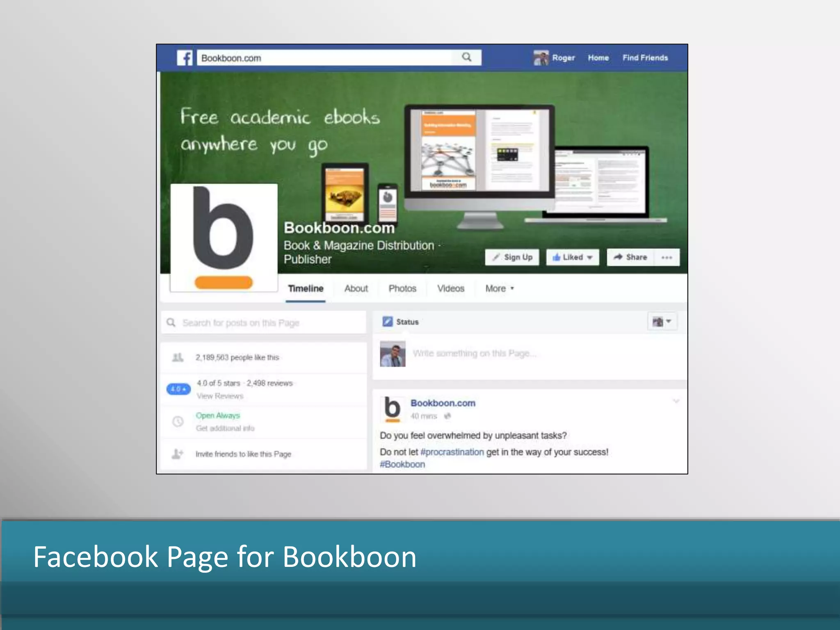
Task: Click the magnifier icon in page post search
Action: tap(171, 323)
